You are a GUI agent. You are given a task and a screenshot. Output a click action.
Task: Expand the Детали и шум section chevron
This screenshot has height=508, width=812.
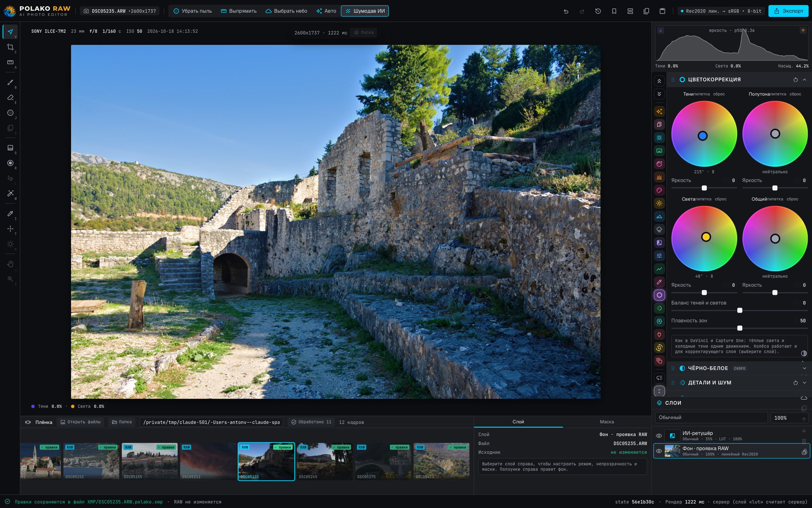coord(805,383)
